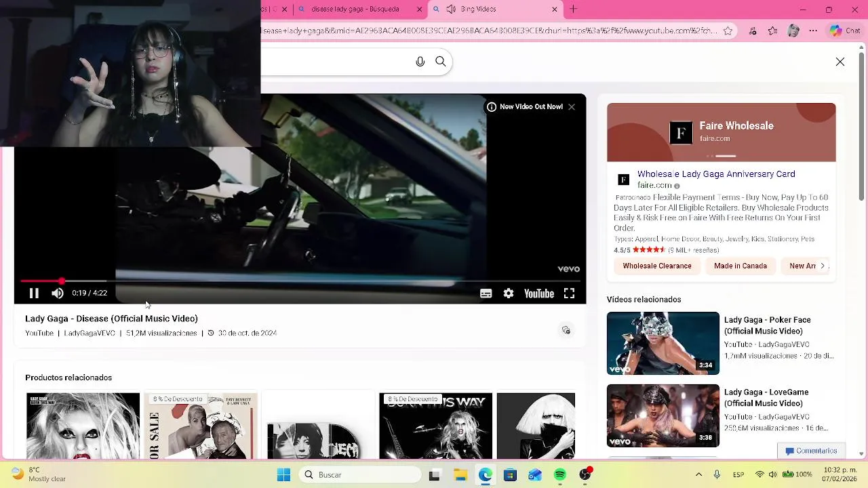Image resolution: width=868 pixels, height=488 pixels.
Task: Open Outlook mail taskbar icon
Action: pos(535,475)
